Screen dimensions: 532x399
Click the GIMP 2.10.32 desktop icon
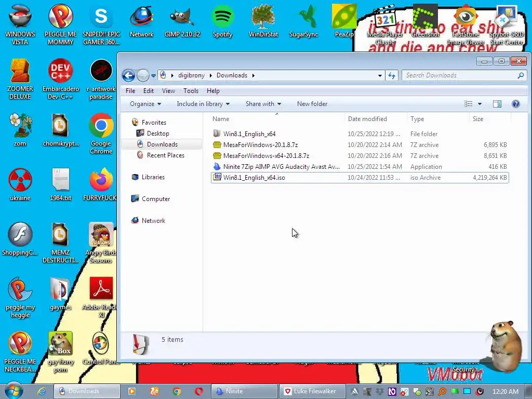coord(182,22)
